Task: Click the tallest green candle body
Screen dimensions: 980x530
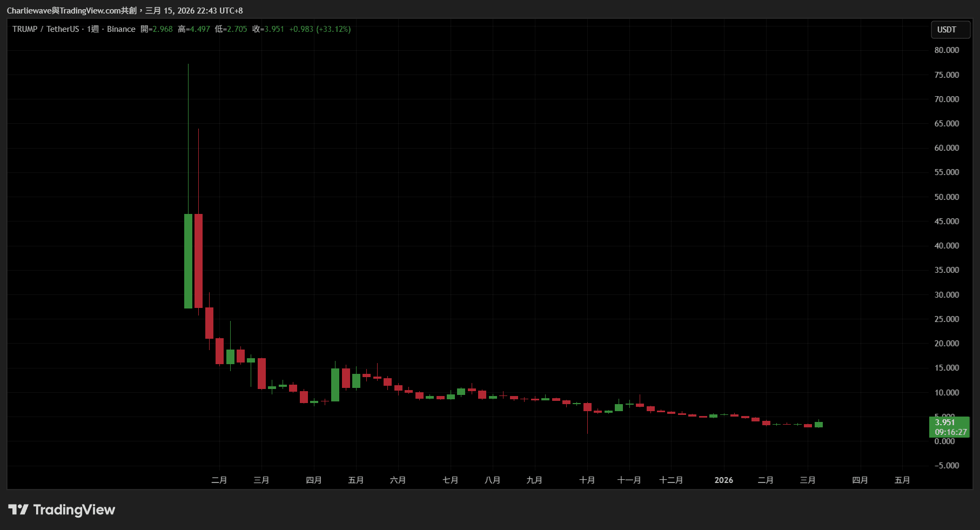Action: [188, 261]
